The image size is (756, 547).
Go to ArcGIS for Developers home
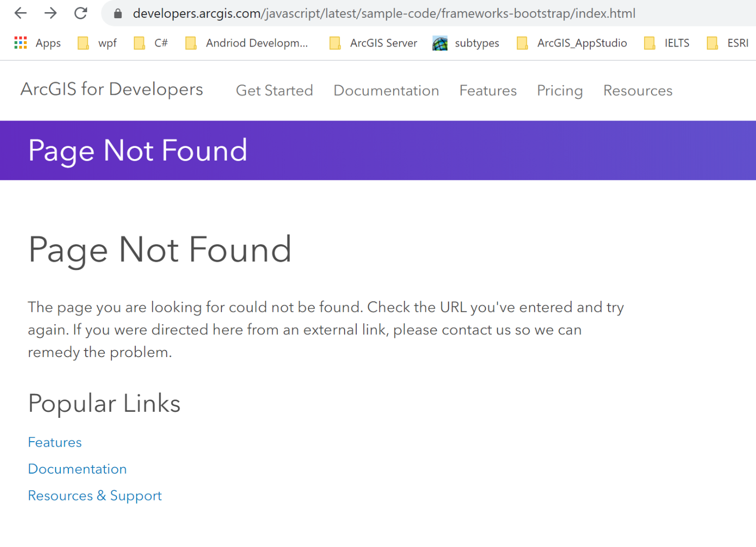pos(112,89)
